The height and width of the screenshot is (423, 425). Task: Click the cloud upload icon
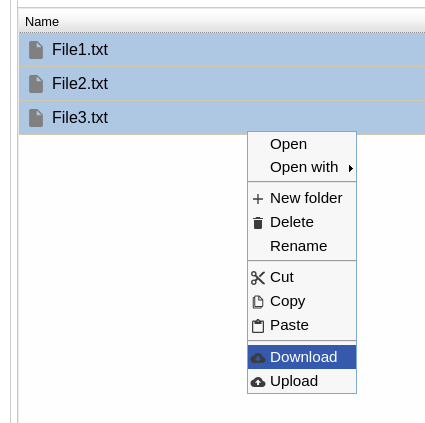pos(258,382)
